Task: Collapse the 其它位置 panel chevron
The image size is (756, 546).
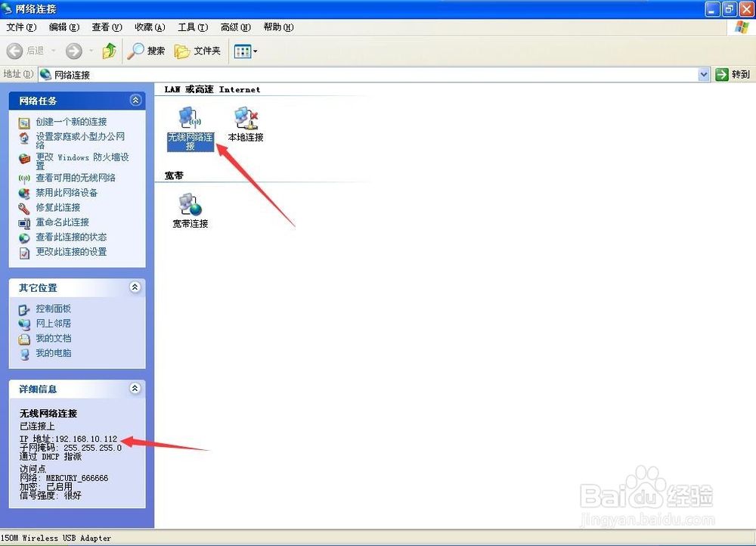Action: coord(135,287)
